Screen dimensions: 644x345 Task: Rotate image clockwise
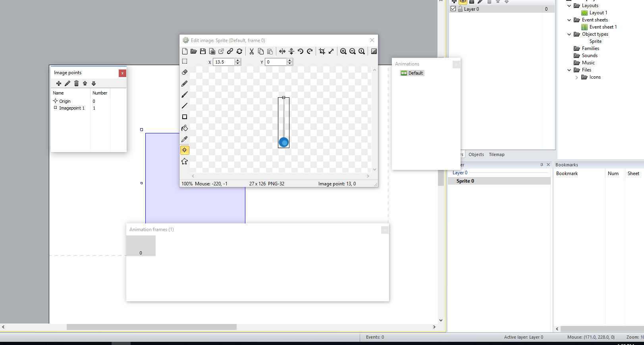tap(310, 51)
